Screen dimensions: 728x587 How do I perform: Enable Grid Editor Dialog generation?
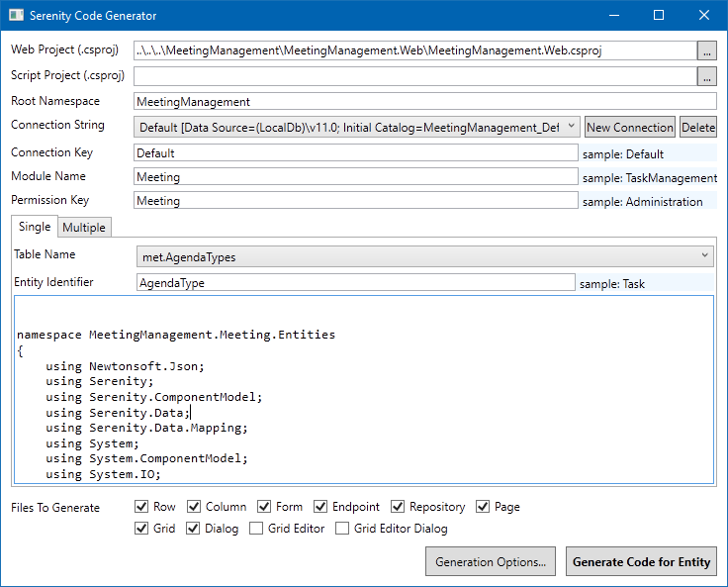point(342,529)
